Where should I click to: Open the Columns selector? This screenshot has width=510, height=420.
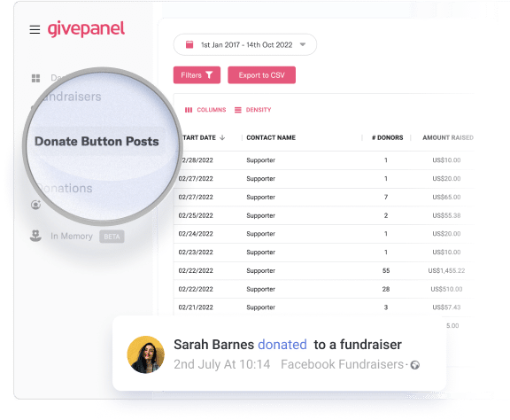205,110
